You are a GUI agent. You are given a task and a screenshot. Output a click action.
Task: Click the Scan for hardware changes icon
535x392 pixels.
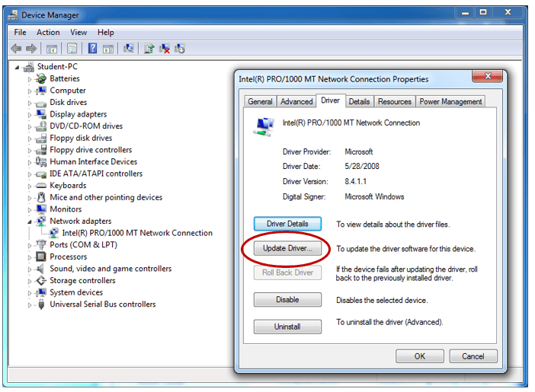129,49
